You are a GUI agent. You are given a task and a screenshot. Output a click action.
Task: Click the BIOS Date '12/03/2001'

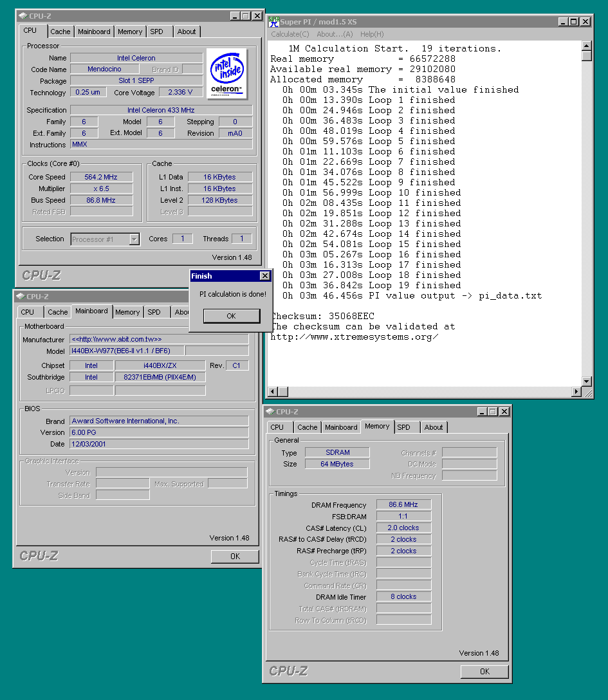coord(159,444)
